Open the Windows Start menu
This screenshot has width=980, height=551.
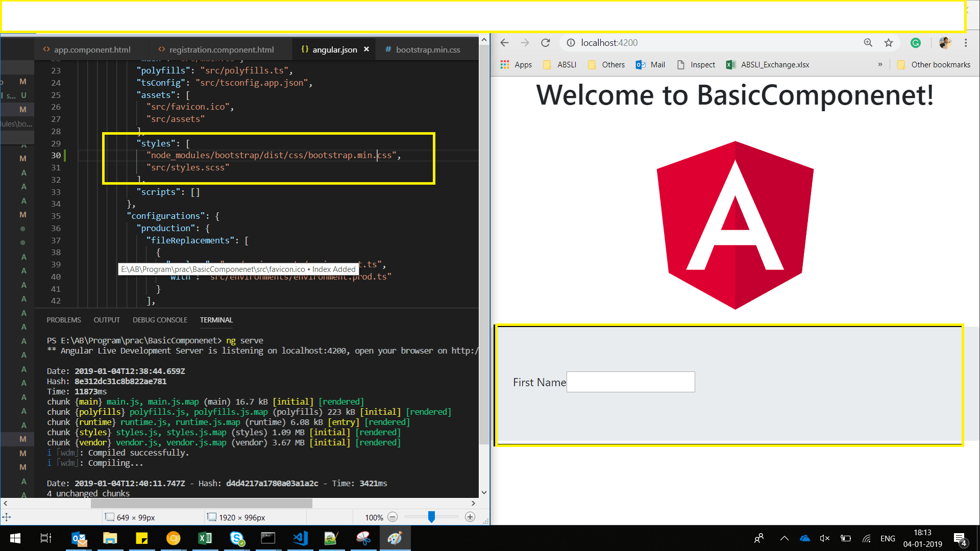15,538
